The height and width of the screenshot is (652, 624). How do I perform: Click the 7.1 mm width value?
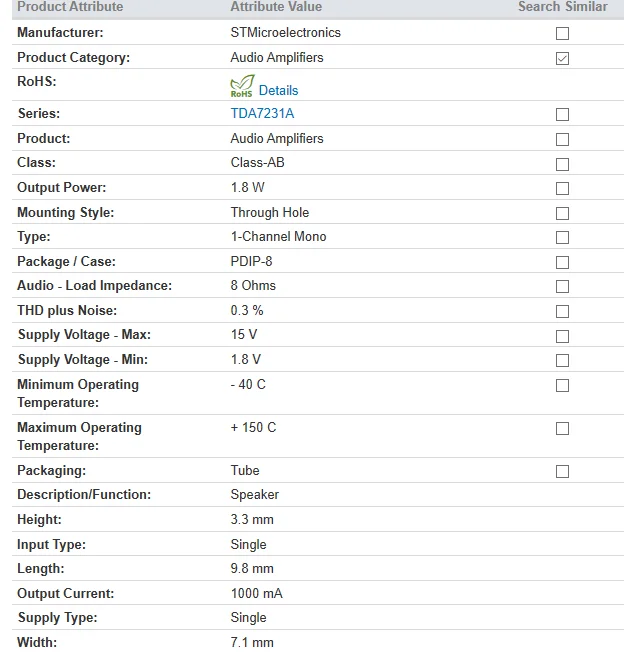(x=252, y=643)
